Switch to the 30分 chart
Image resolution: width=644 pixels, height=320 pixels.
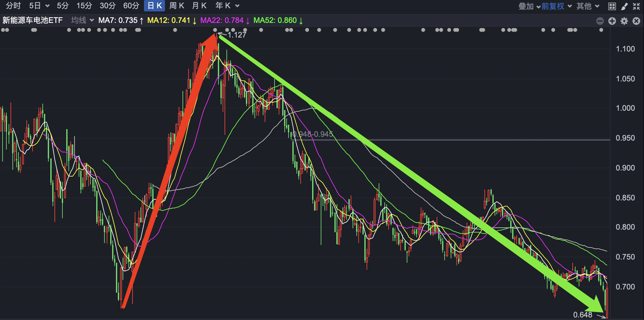tap(108, 6)
